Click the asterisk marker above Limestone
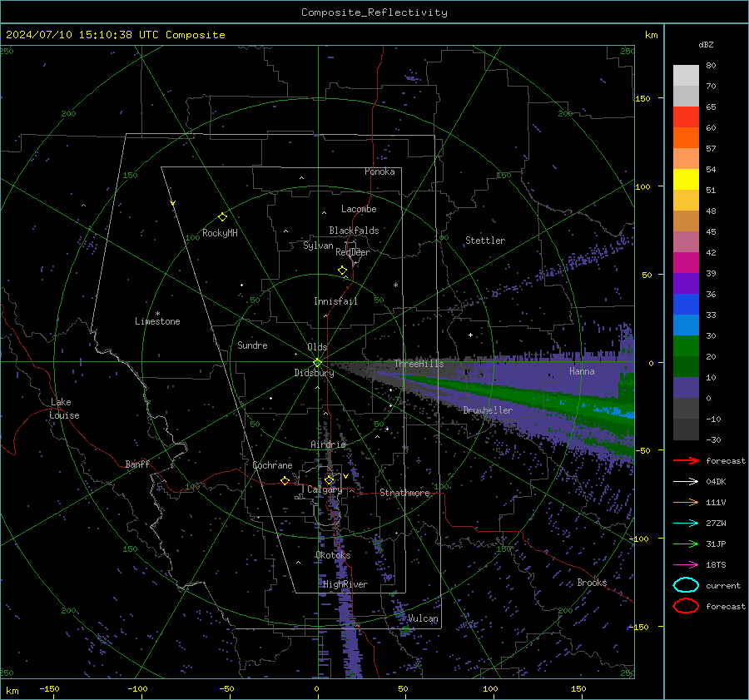 157,314
